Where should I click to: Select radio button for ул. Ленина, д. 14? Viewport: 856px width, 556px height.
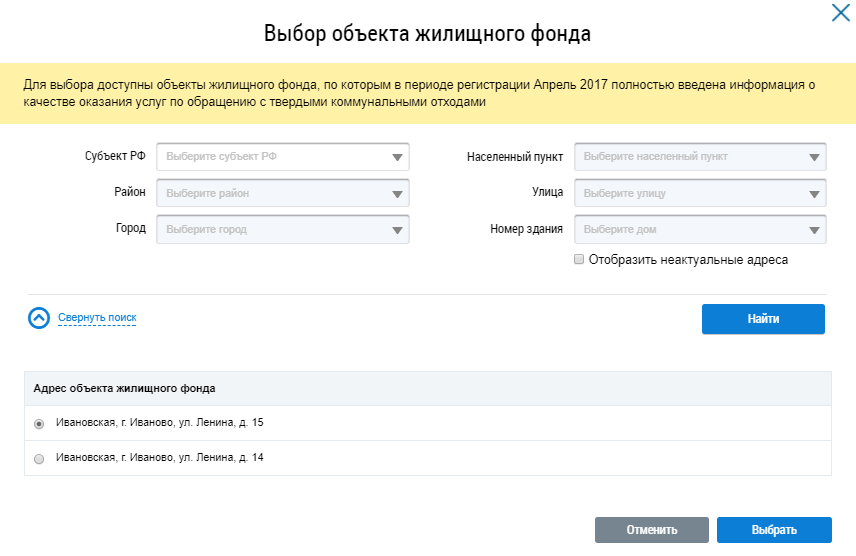(x=39, y=459)
